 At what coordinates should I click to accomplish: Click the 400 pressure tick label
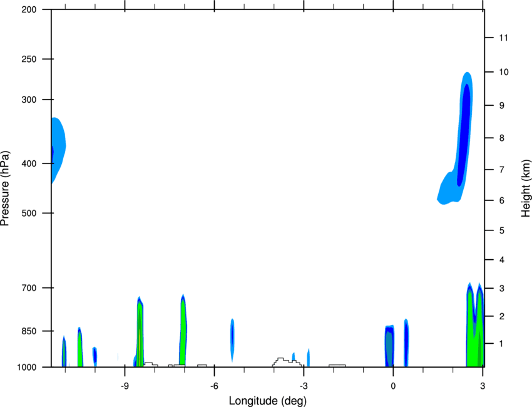(x=29, y=163)
